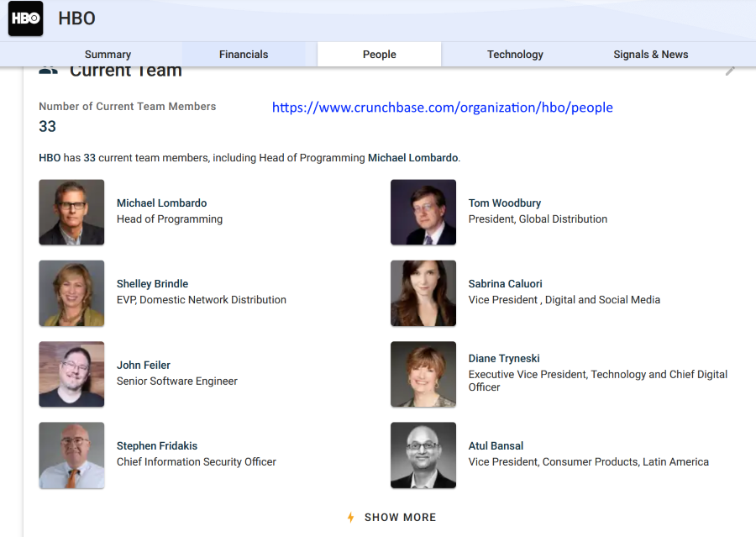Click the lightning bolt icon beside Show More

point(350,517)
